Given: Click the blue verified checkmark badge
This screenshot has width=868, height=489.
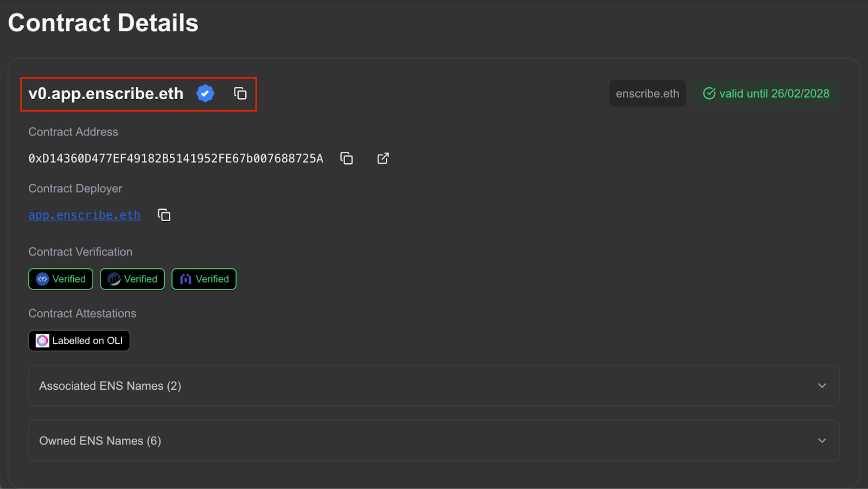Looking at the screenshot, I should 205,93.
